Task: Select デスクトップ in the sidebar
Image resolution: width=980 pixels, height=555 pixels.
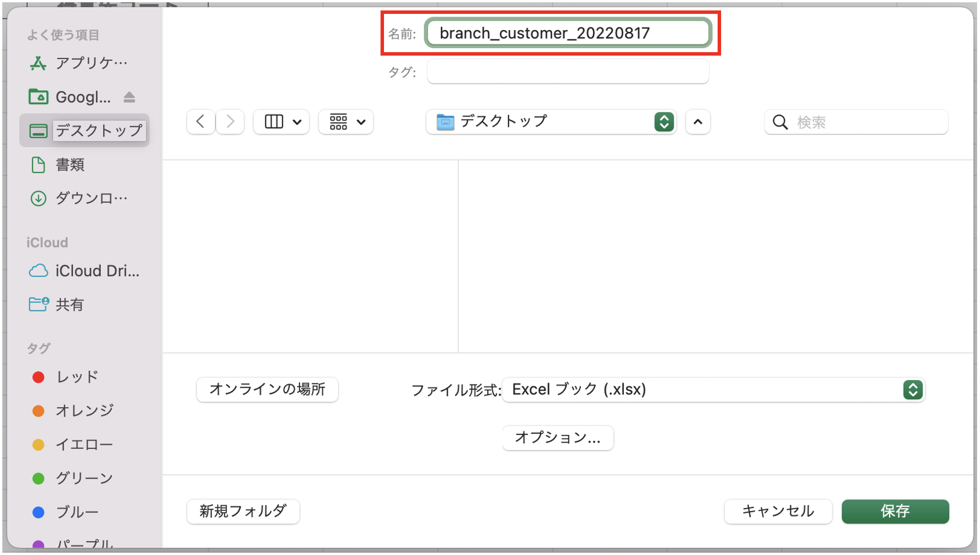Action: pyautogui.click(x=85, y=130)
